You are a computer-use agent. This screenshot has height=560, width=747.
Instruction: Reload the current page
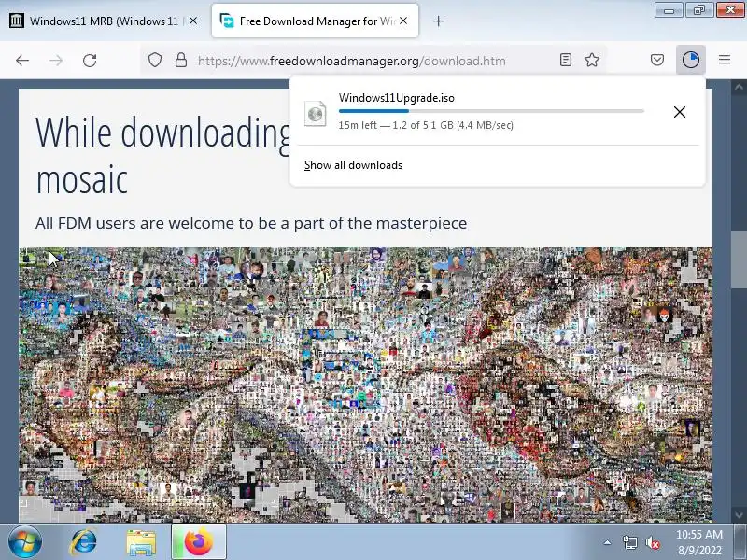pos(90,61)
